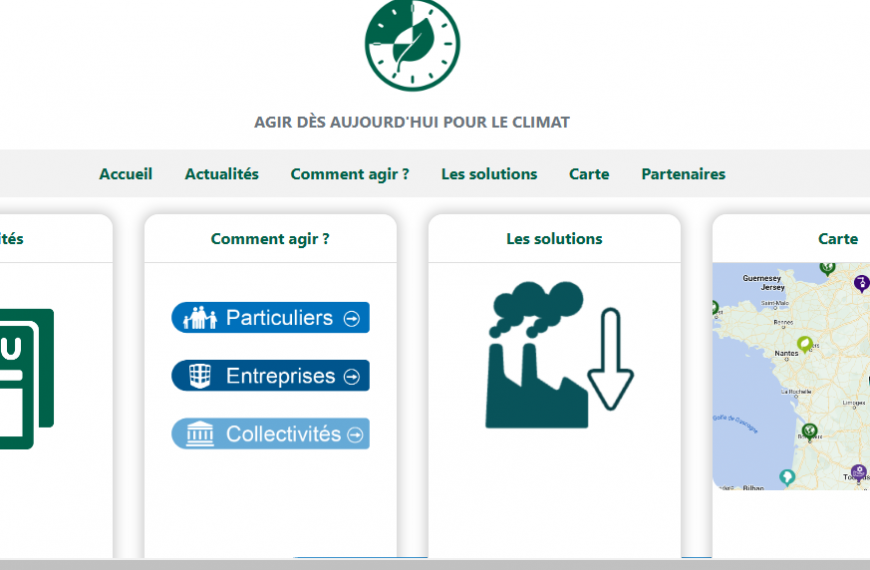Select Comment agir ? in the navigation bar

pyautogui.click(x=349, y=174)
